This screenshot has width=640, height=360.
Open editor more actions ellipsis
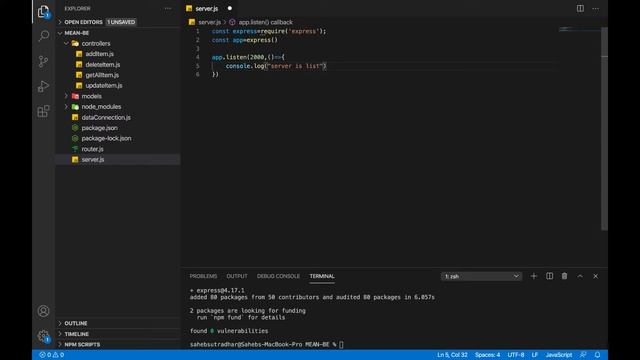(x=596, y=8)
